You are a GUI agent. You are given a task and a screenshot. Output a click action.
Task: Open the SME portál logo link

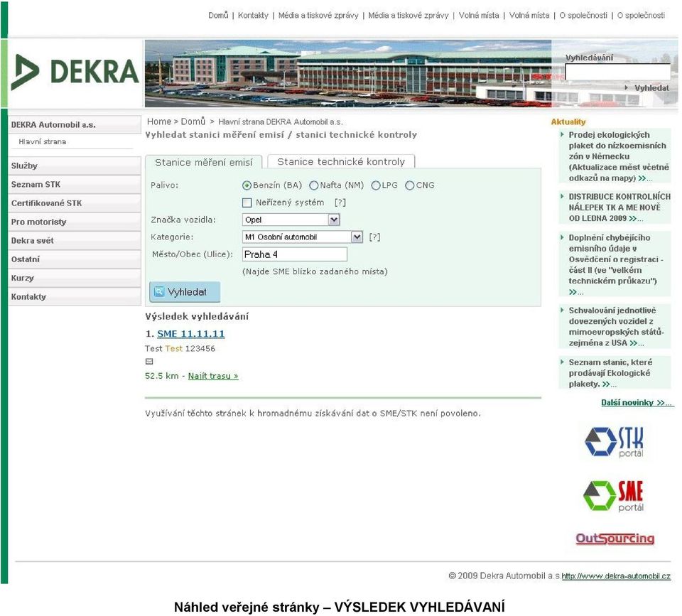click(614, 496)
